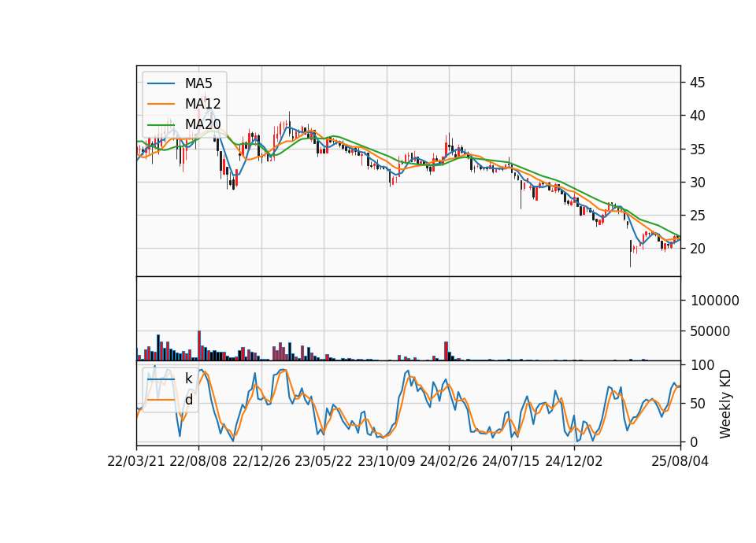Click the price axis value 25
Screen dimensions: 756x543
pos(698,216)
